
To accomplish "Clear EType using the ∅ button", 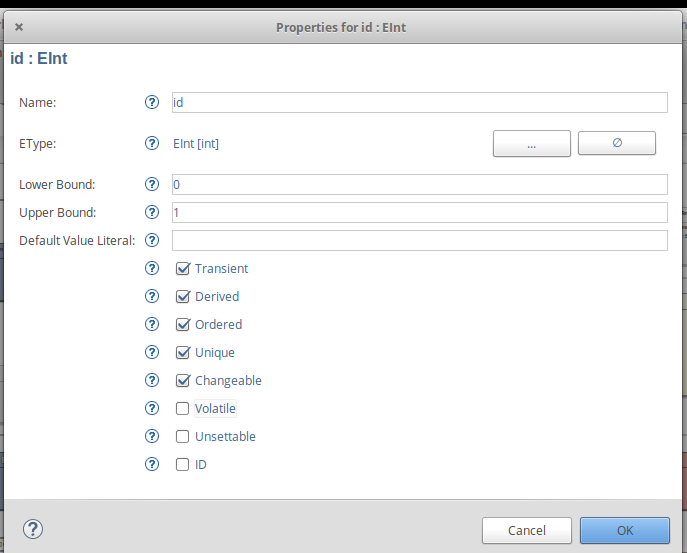I will (616, 143).
